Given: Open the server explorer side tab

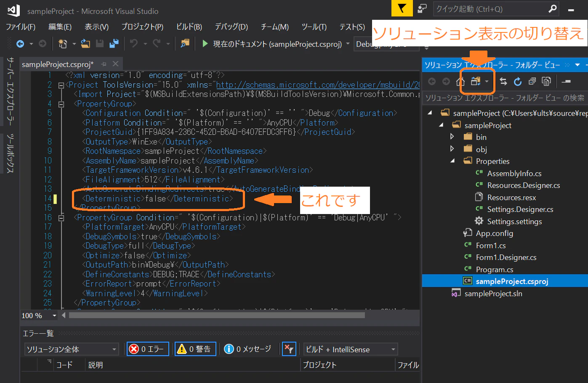Looking at the screenshot, I should [11, 91].
